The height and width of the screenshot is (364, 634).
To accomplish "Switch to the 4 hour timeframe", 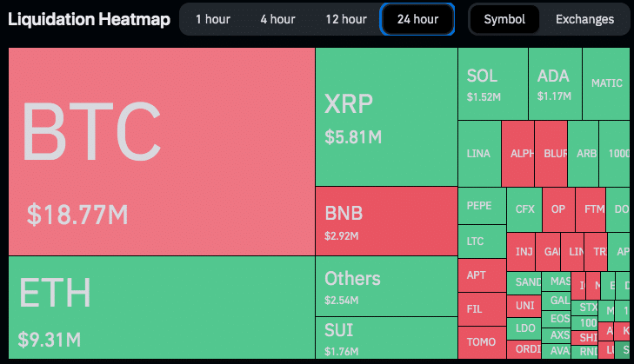I will pyautogui.click(x=277, y=19).
